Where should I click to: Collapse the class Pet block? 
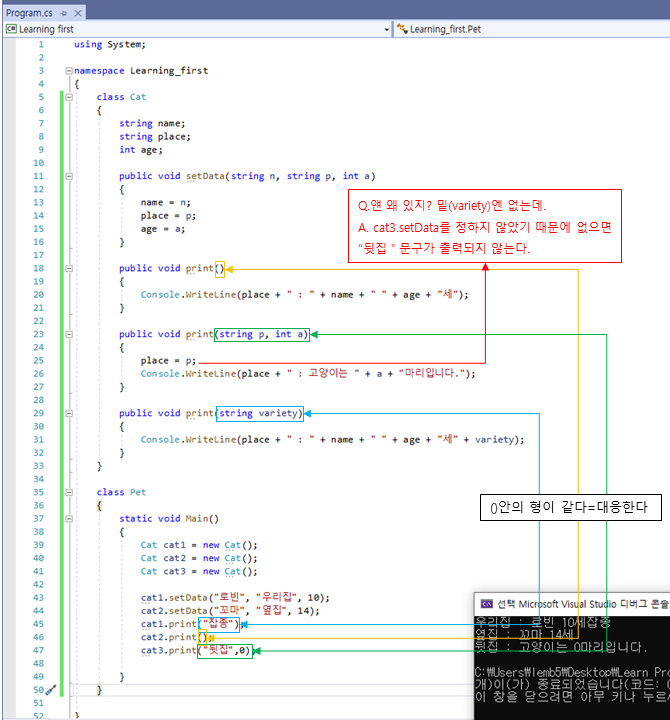pos(69,492)
